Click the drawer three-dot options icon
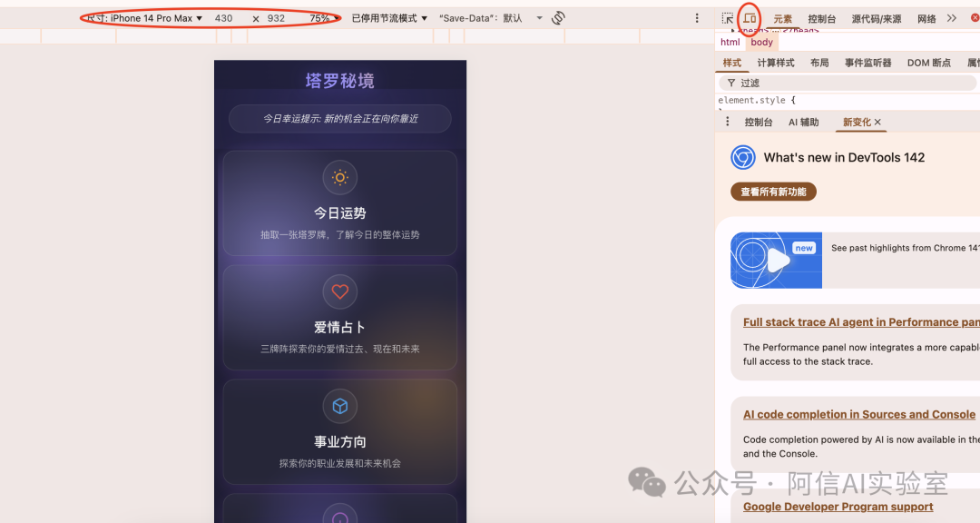 pos(727,121)
